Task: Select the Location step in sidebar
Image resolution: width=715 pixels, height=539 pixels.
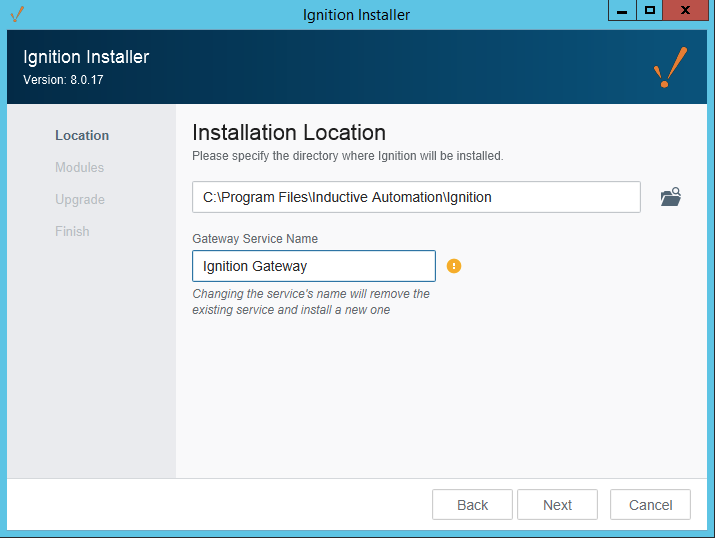Action: click(82, 135)
